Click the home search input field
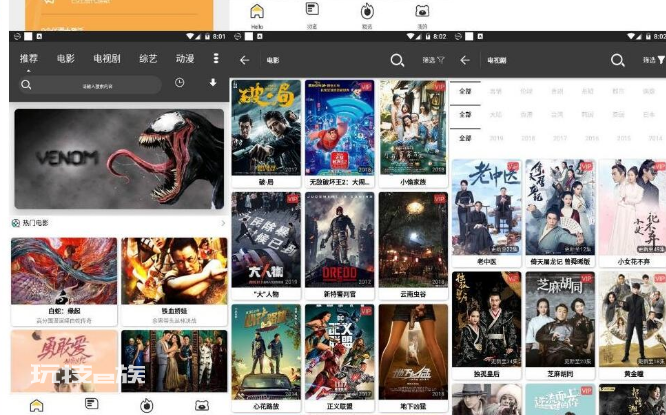 point(90,85)
